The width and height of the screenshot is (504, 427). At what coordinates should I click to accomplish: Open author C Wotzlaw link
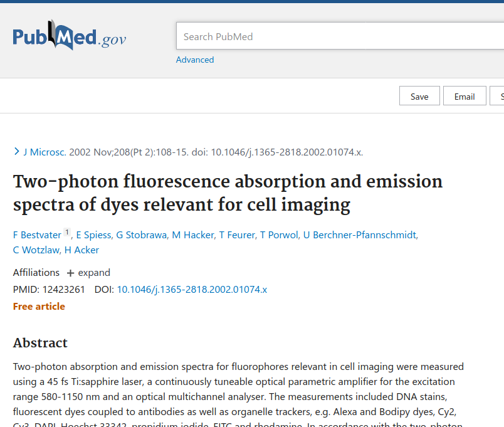pos(36,250)
